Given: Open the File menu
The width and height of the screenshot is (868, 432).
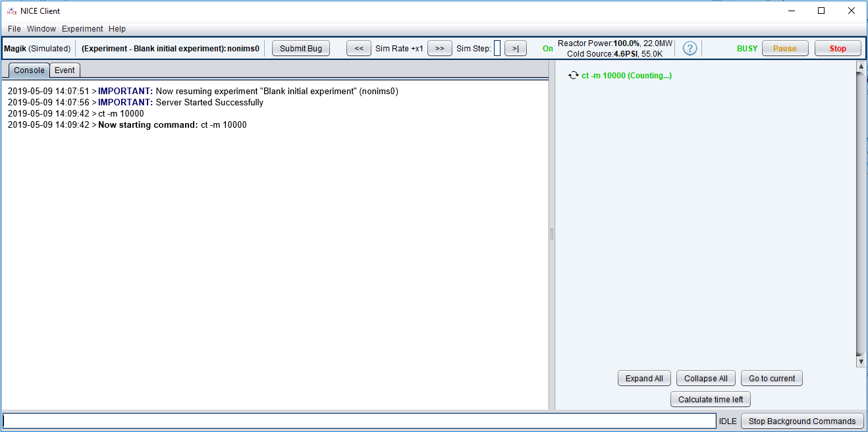Looking at the screenshot, I should point(14,29).
